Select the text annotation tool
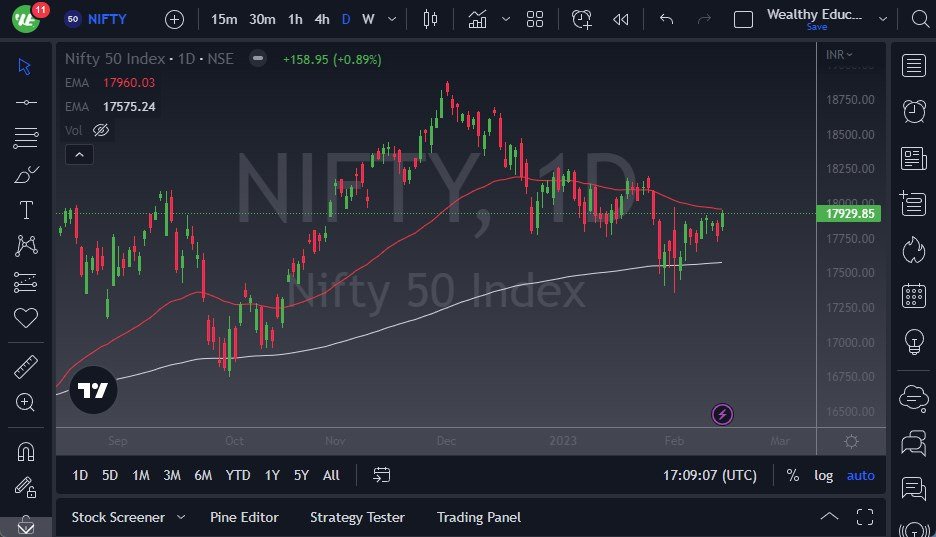936x537 pixels. tap(25, 209)
